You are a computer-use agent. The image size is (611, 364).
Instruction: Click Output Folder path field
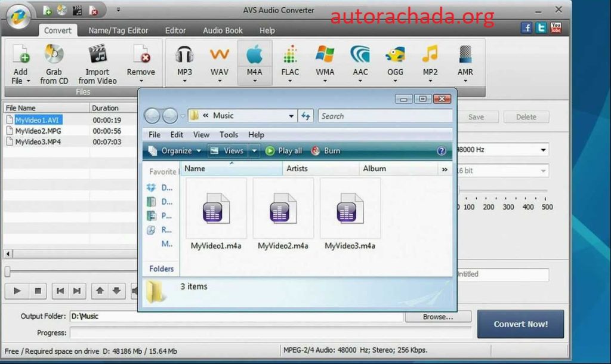tap(236, 316)
